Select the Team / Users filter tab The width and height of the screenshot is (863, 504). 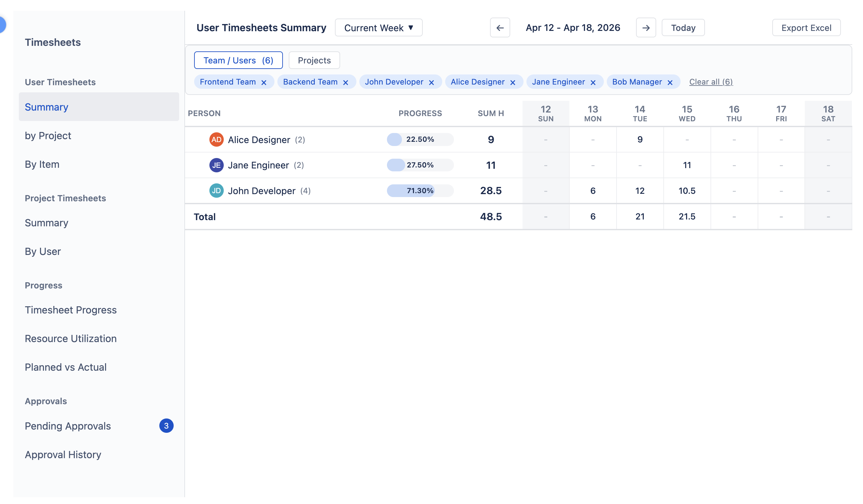pos(238,60)
